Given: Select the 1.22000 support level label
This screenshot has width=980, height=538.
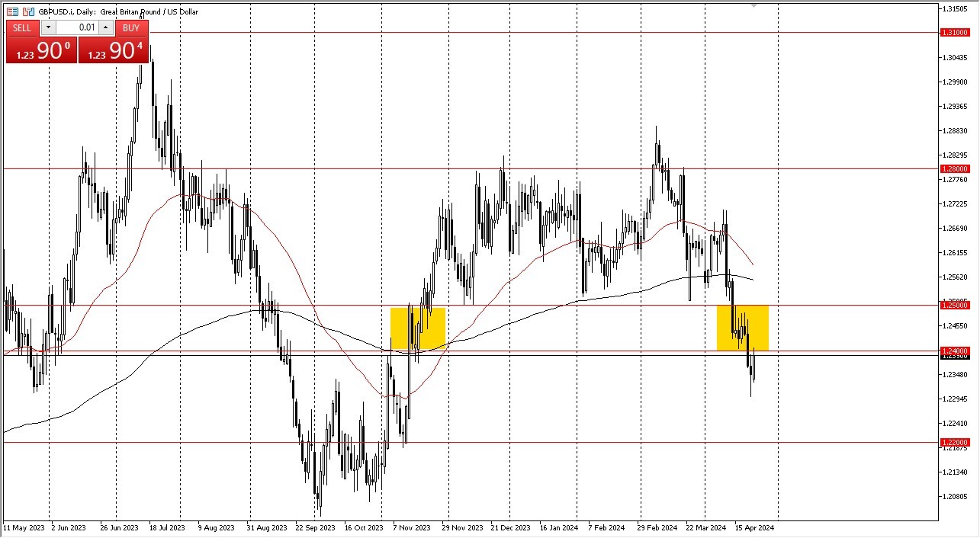Looking at the screenshot, I should click(956, 442).
